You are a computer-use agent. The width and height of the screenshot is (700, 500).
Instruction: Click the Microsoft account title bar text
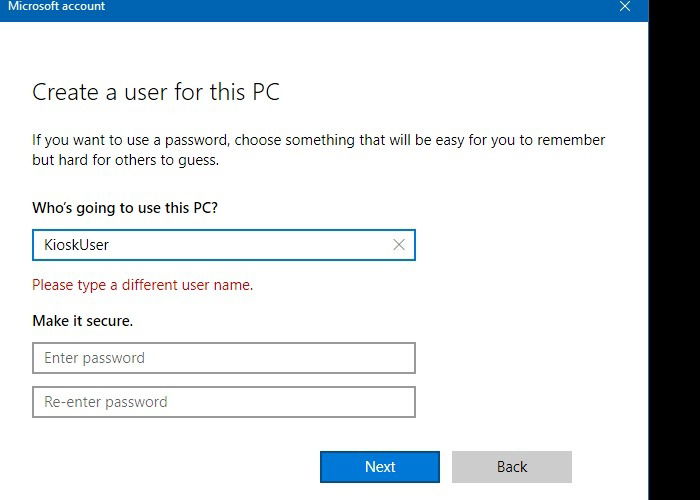57,6
